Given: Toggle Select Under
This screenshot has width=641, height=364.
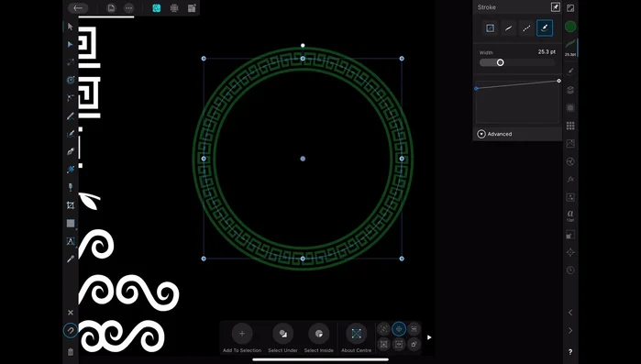Looking at the screenshot, I should coord(282,338).
